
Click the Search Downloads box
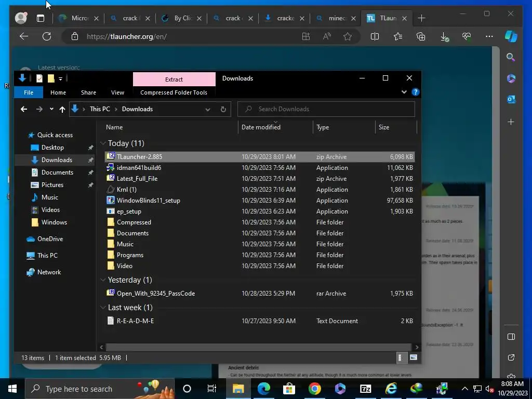(x=326, y=109)
